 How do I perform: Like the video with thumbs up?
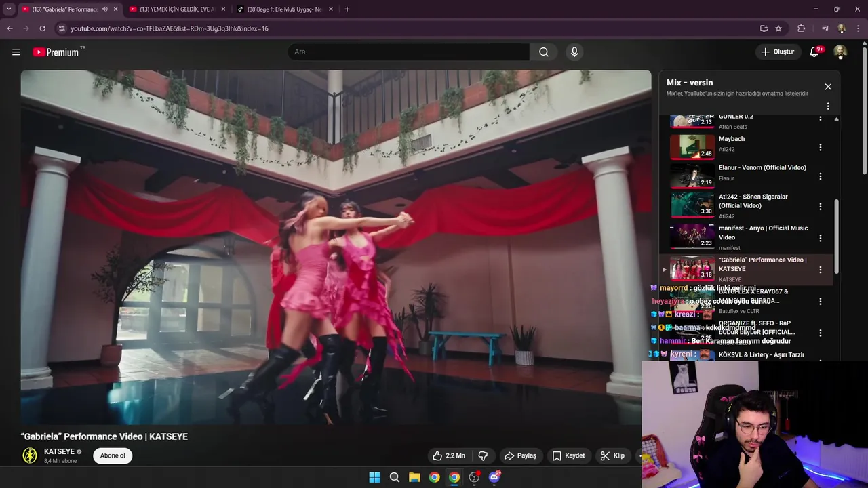pos(449,455)
